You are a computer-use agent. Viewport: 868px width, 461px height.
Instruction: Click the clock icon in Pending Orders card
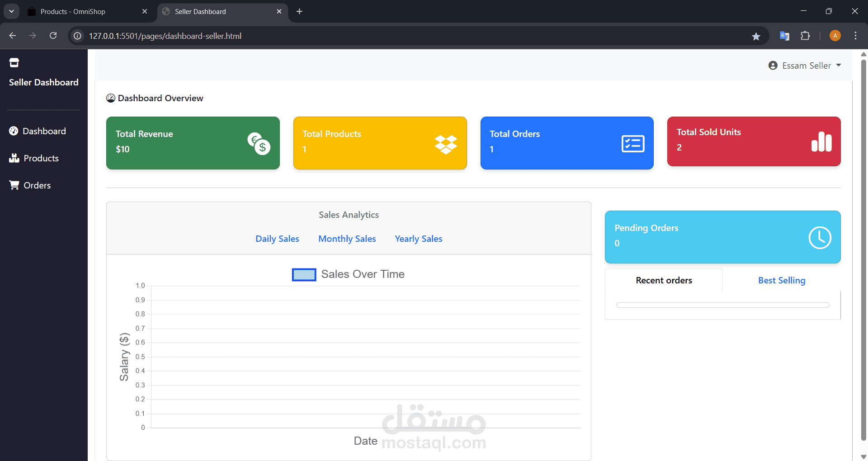(820, 238)
